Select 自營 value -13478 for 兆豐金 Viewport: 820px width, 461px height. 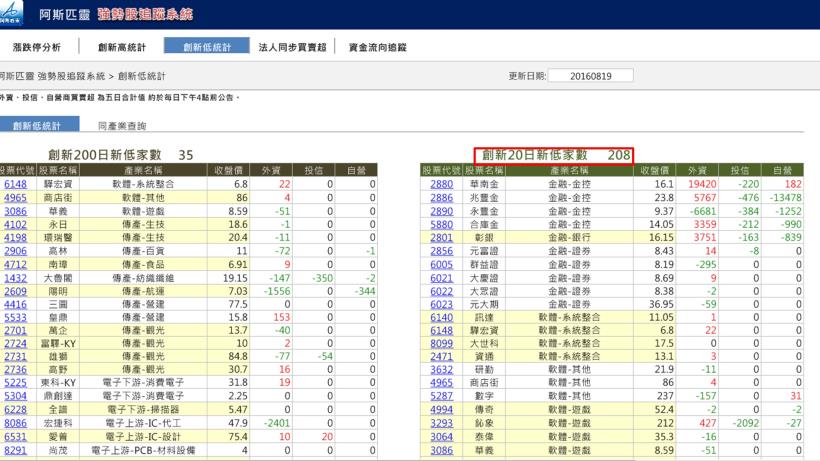[785, 198]
